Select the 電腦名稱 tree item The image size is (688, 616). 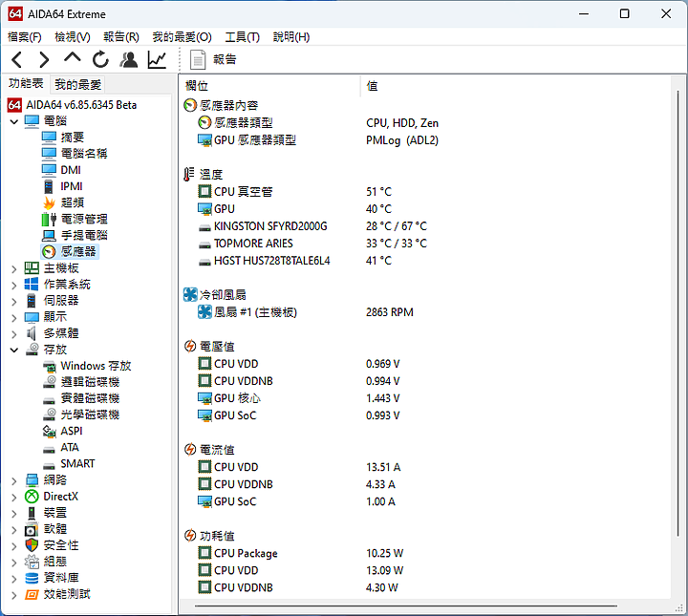(83, 154)
